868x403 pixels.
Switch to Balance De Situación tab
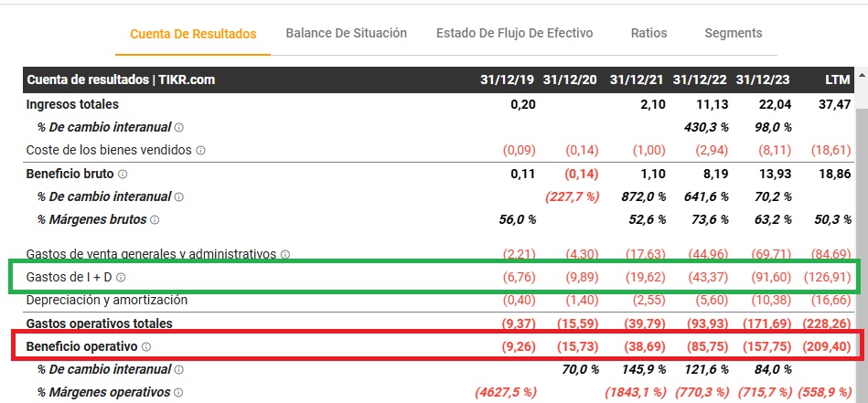(x=346, y=33)
